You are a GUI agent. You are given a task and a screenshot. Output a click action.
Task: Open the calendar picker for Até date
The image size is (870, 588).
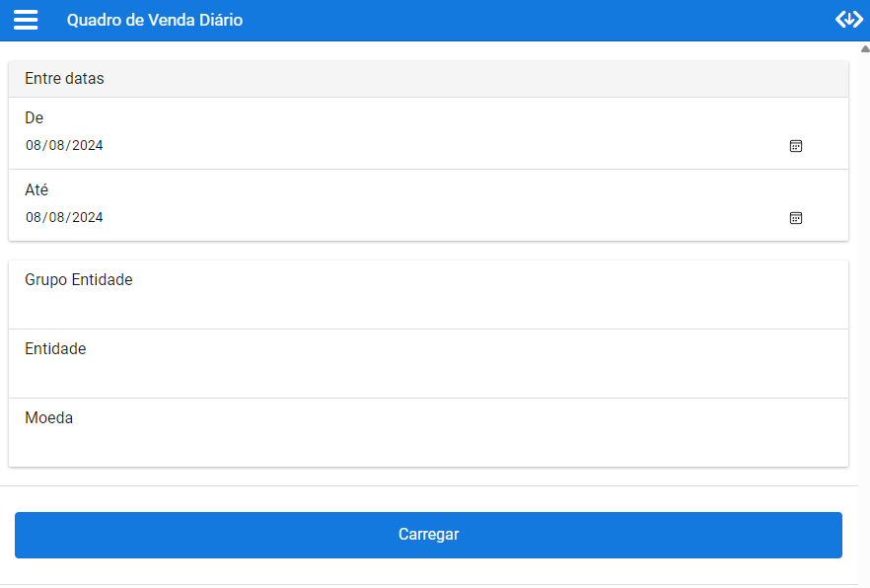click(x=796, y=218)
